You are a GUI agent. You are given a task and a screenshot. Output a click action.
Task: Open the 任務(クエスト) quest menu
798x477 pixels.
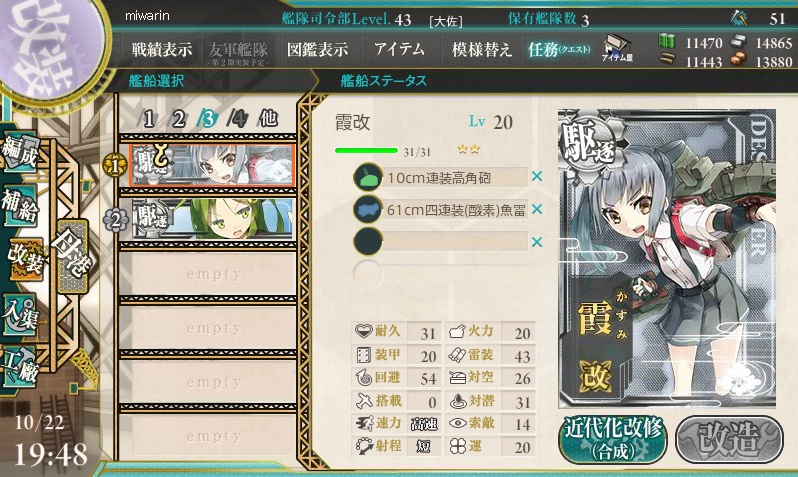(559, 49)
